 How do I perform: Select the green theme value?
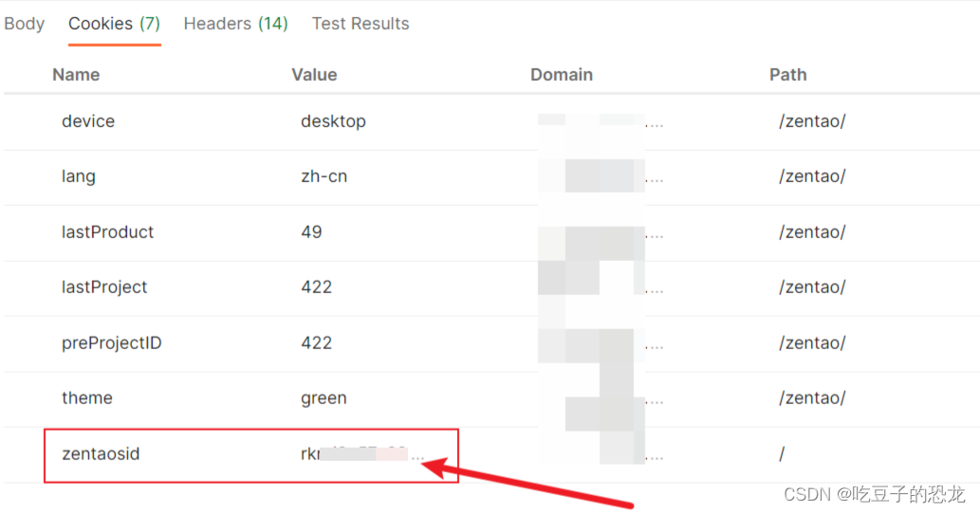click(324, 398)
